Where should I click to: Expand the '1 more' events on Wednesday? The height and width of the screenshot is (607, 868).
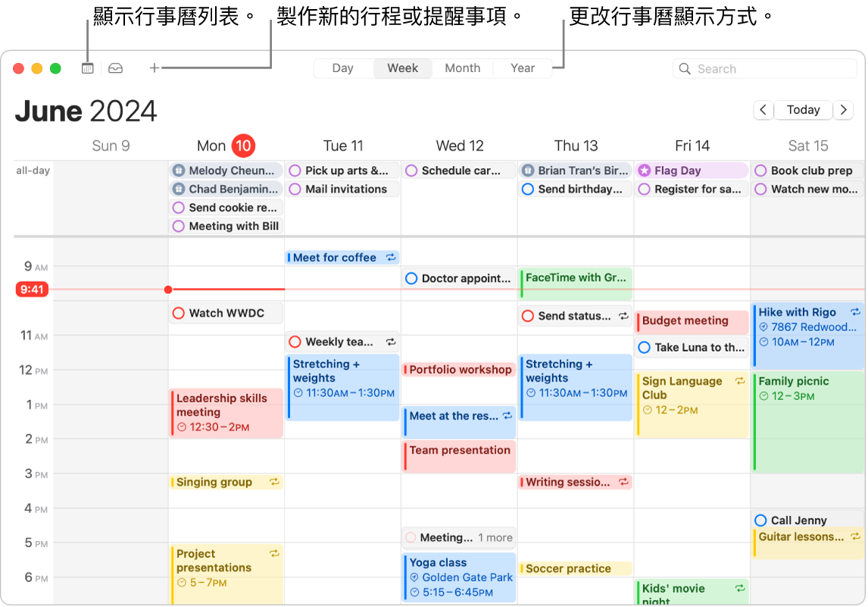pos(494,537)
